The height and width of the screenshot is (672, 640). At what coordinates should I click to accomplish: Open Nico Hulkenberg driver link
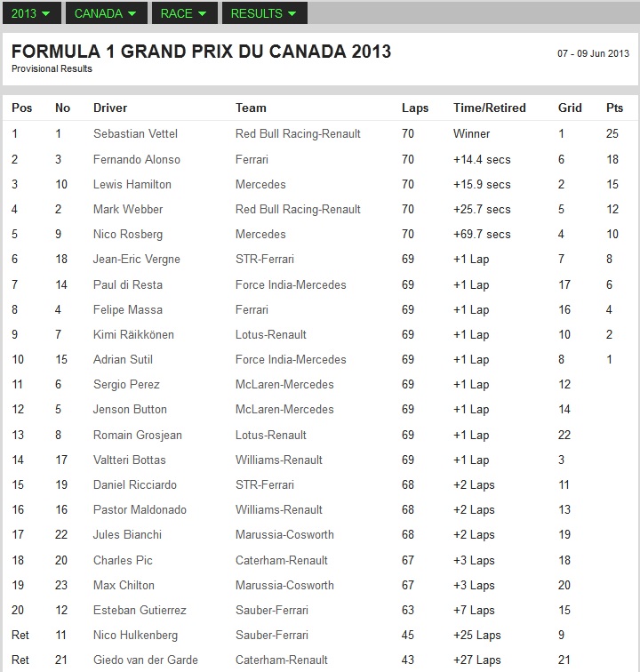[135, 635]
